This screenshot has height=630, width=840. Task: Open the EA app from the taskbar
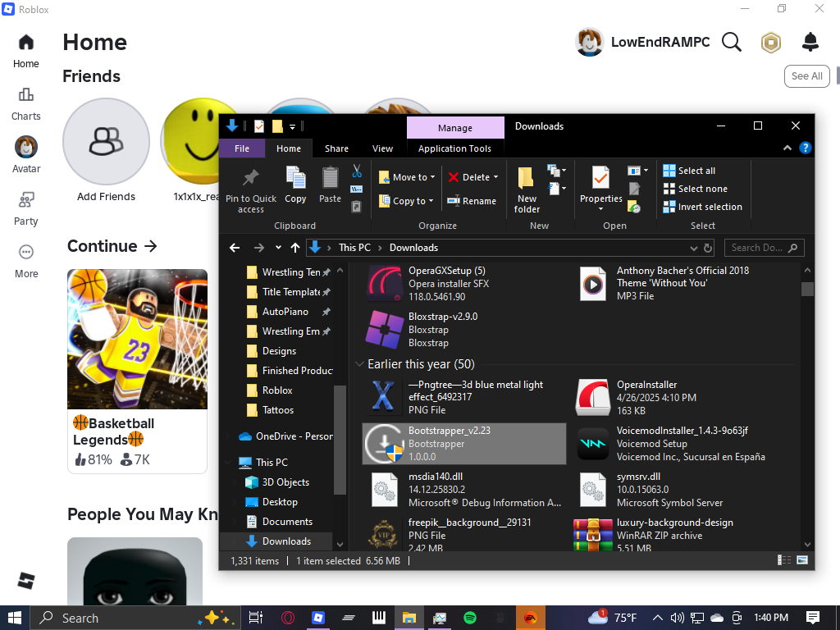click(x=531, y=618)
